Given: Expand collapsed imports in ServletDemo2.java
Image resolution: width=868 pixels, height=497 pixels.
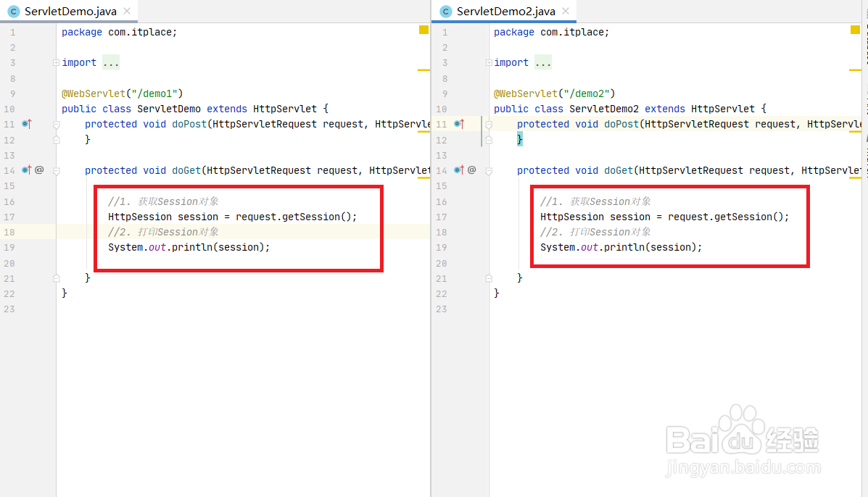Looking at the screenshot, I should tap(489, 63).
